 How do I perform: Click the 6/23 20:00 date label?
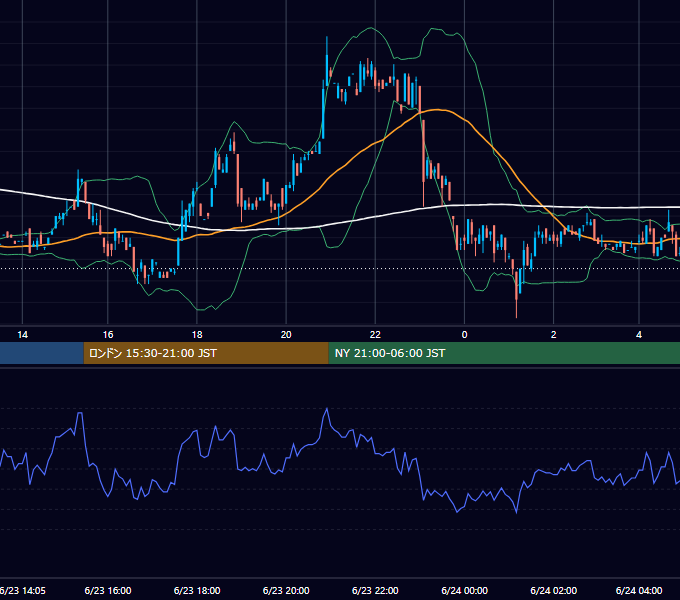286,590
